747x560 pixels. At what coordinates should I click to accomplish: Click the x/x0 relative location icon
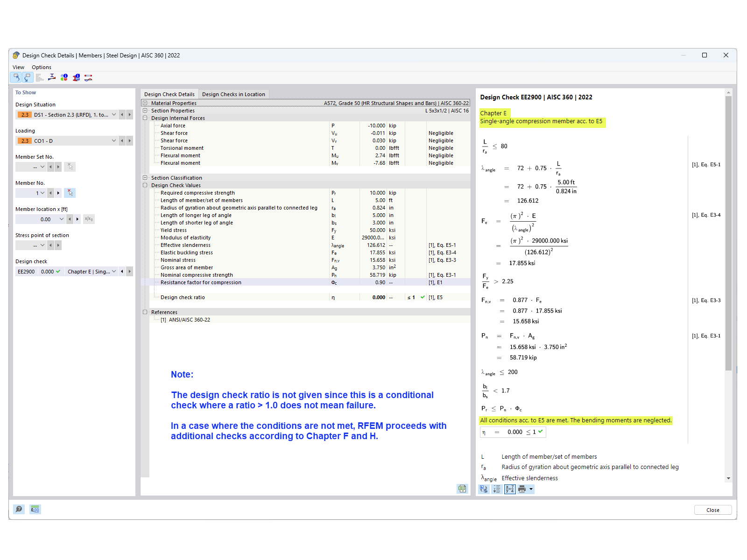[89, 219]
